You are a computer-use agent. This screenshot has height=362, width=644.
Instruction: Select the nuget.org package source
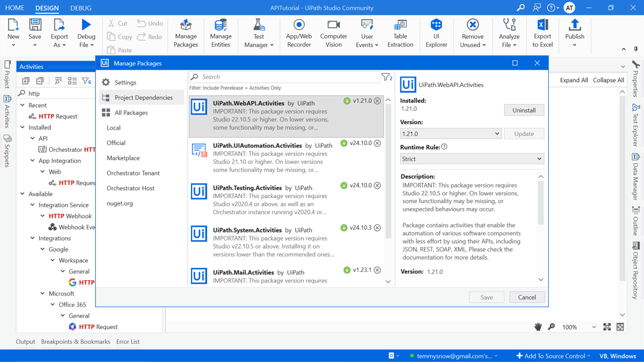point(120,203)
